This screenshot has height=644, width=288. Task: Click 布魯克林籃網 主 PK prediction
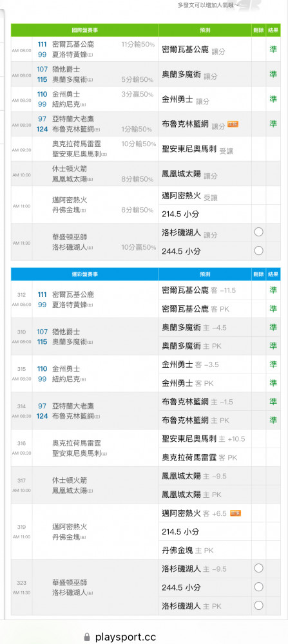coord(196,420)
